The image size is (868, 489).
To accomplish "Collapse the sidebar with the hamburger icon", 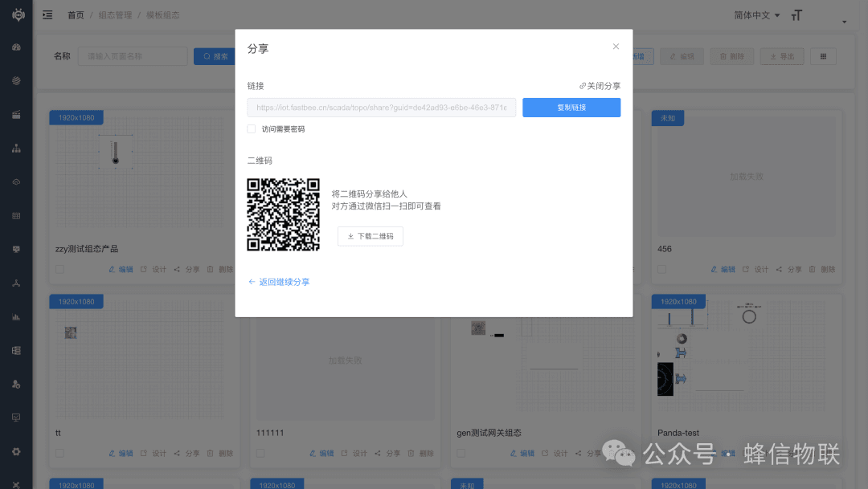I will click(x=47, y=15).
